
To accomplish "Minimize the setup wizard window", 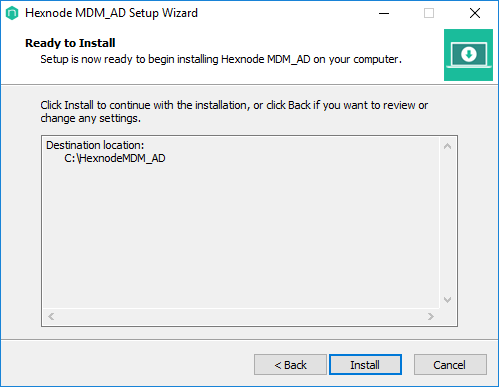I will 384,13.
